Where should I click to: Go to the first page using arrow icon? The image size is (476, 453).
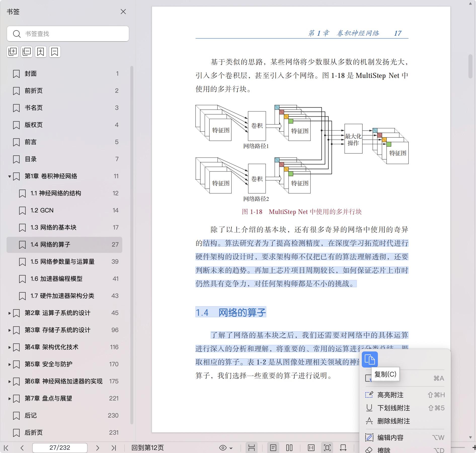click(x=6, y=448)
